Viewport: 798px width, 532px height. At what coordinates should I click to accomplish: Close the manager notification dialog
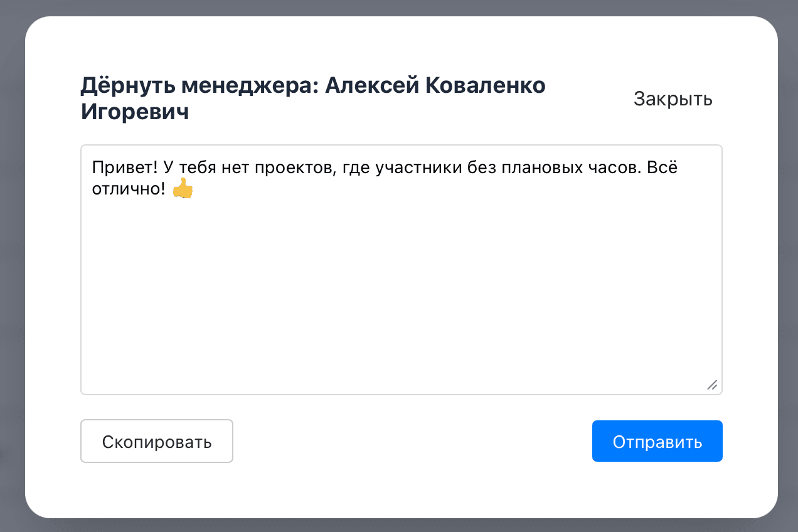point(673,98)
